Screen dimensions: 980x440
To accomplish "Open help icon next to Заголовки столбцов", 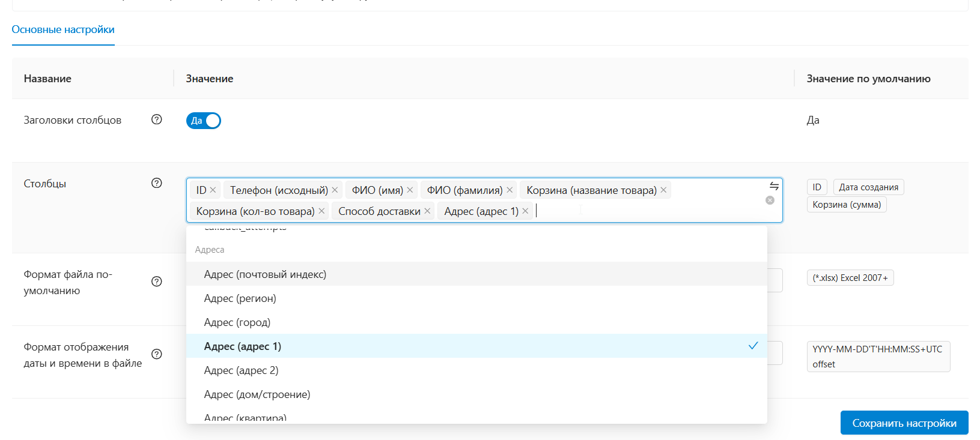I will pyautogui.click(x=157, y=119).
